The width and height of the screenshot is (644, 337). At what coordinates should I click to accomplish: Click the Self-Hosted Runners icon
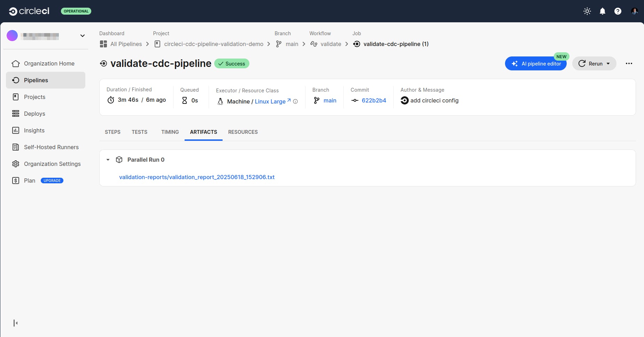16,147
